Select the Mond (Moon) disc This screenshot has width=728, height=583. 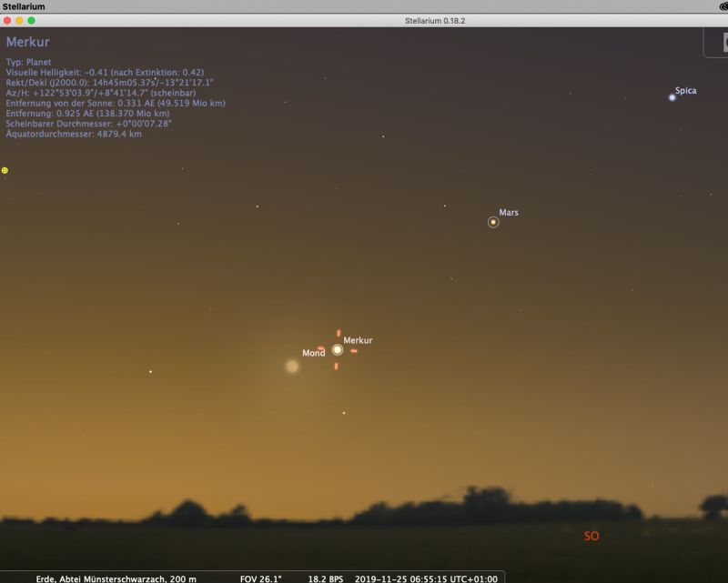tap(292, 367)
